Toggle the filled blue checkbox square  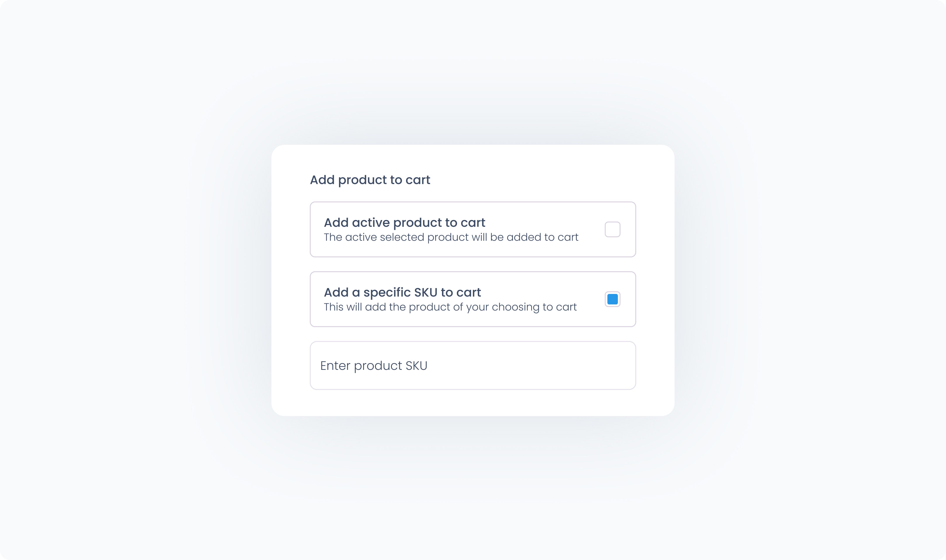coord(612,299)
